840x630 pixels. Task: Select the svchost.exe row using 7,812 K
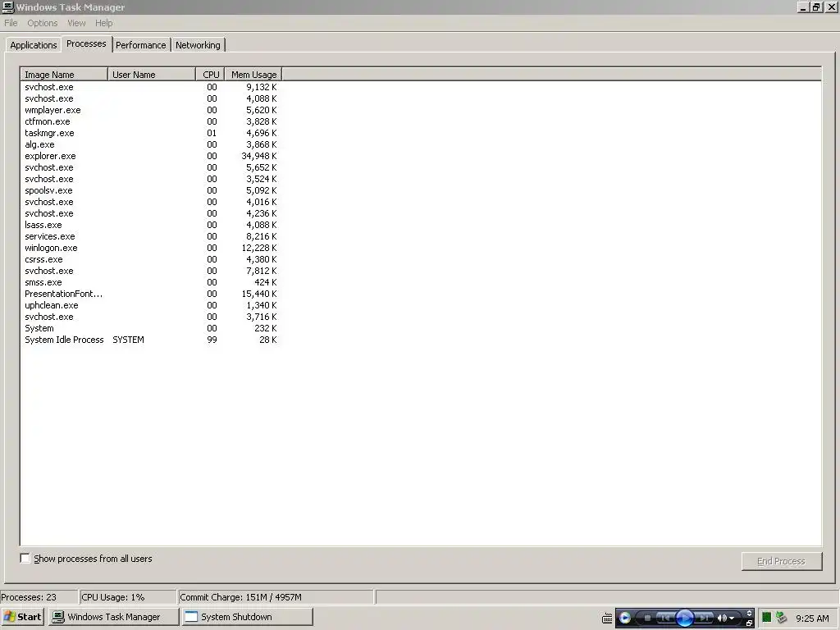151,271
